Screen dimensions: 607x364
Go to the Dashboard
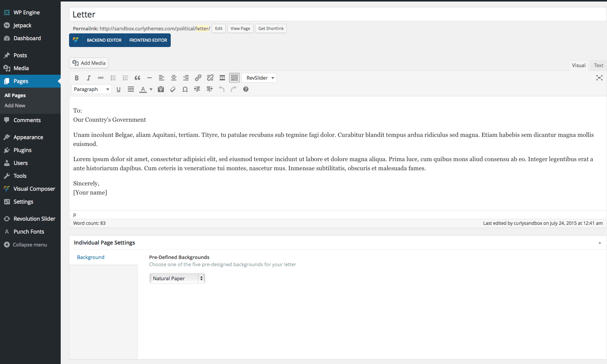tap(30, 38)
